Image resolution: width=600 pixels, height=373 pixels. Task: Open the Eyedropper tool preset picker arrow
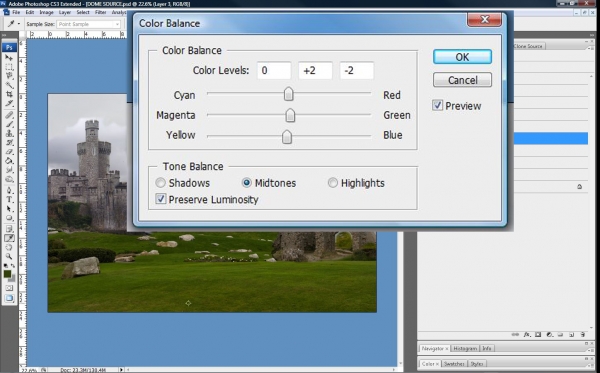(x=18, y=24)
